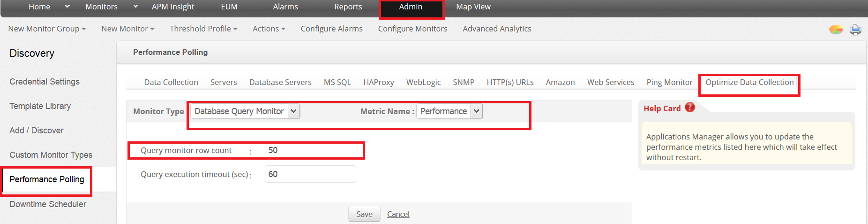
Task: Open the Metric Name dropdown
Action: tap(476, 111)
